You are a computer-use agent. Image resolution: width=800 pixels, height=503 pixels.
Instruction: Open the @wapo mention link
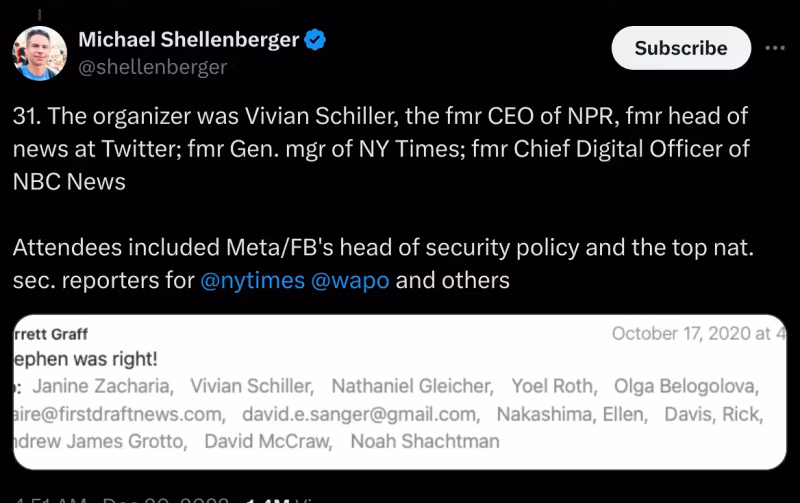pyautogui.click(x=351, y=281)
